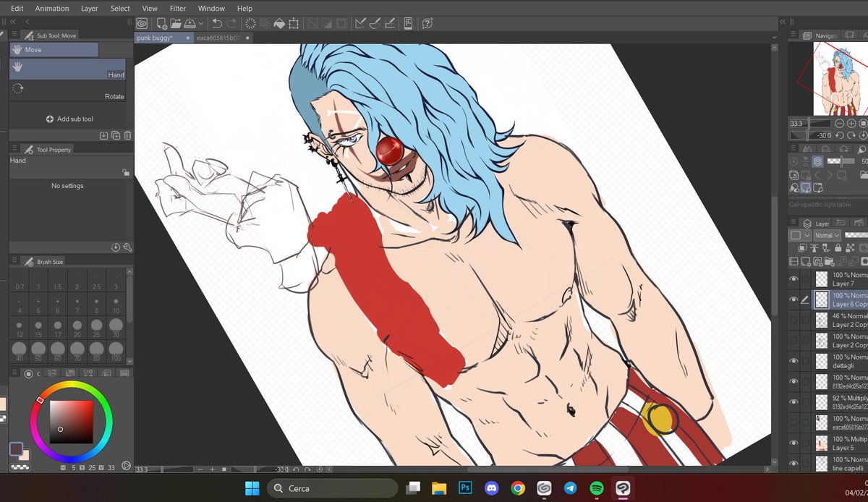This screenshot has width=868, height=502.
Task: Select the Hand sub tool
Action: click(68, 69)
